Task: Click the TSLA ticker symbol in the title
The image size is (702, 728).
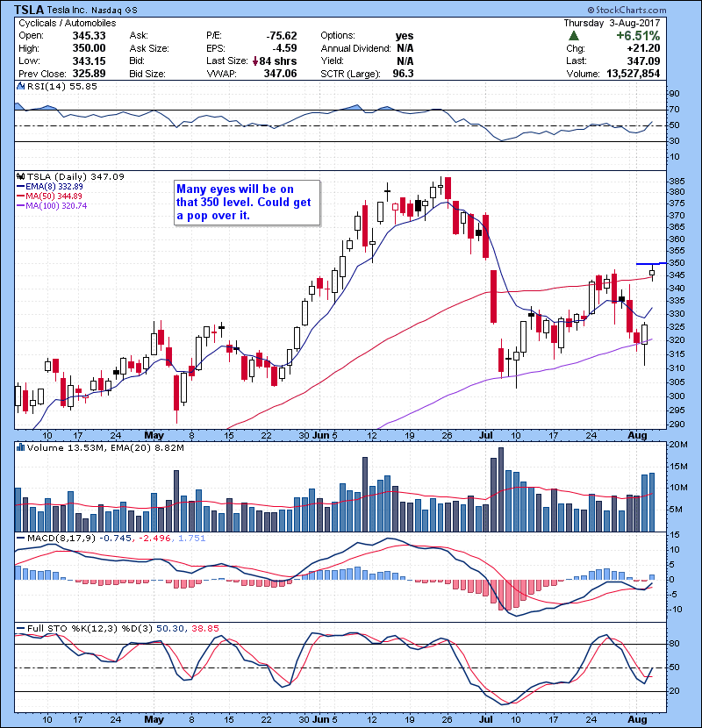Action: [x=29, y=10]
